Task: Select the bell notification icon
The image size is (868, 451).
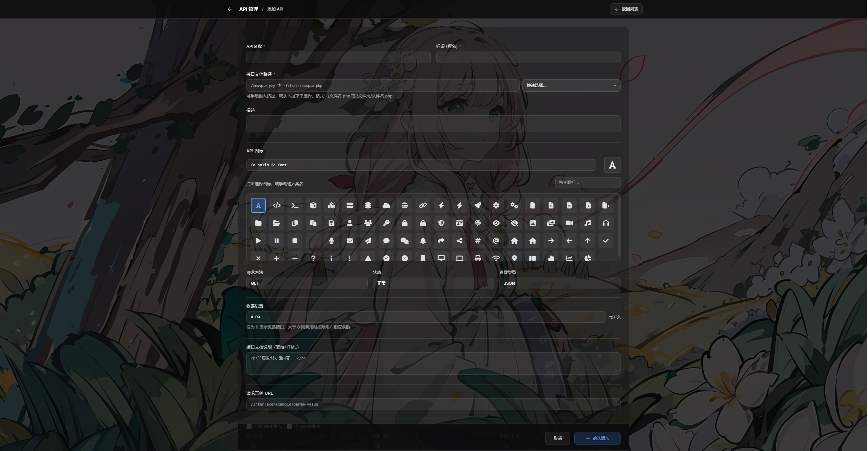Action: coord(423,241)
